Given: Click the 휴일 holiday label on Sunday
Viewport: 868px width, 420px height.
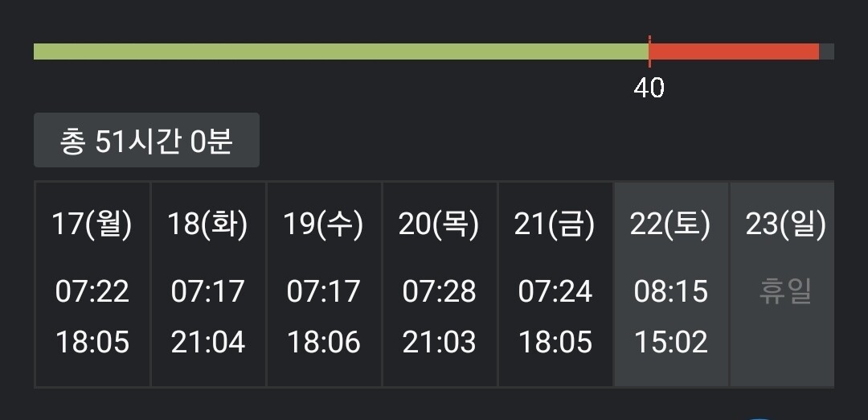Looking at the screenshot, I should pyautogui.click(x=785, y=290).
